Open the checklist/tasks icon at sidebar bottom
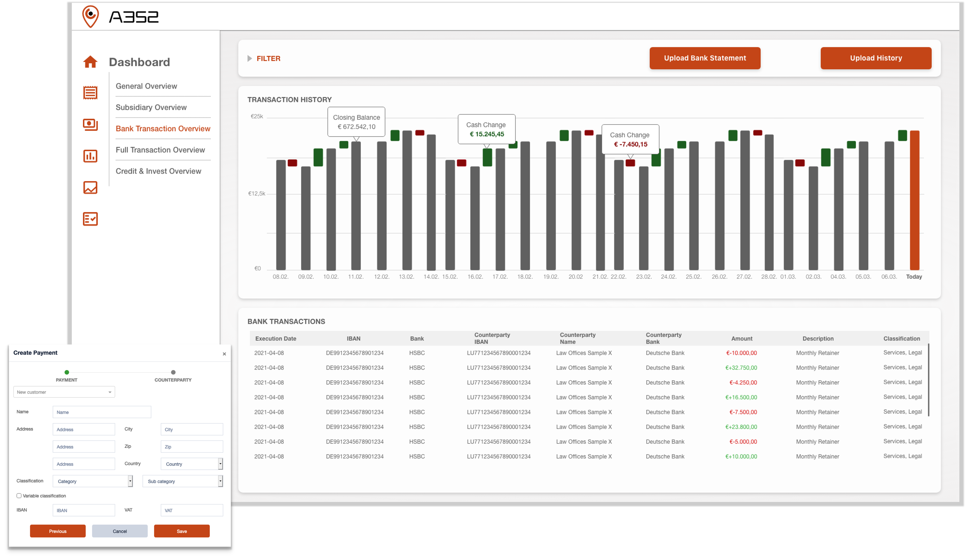 click(90, 219)
